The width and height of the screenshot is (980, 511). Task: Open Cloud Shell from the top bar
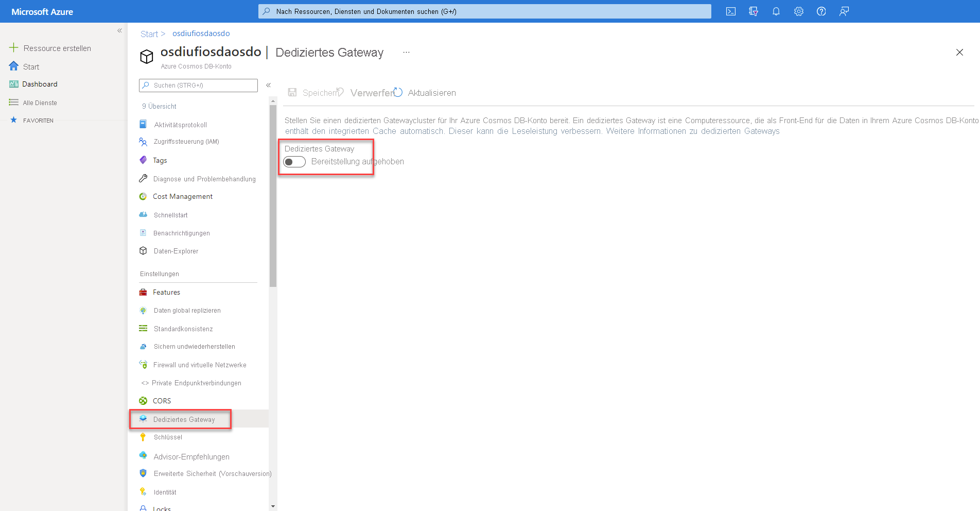click(x=730, y=11)
